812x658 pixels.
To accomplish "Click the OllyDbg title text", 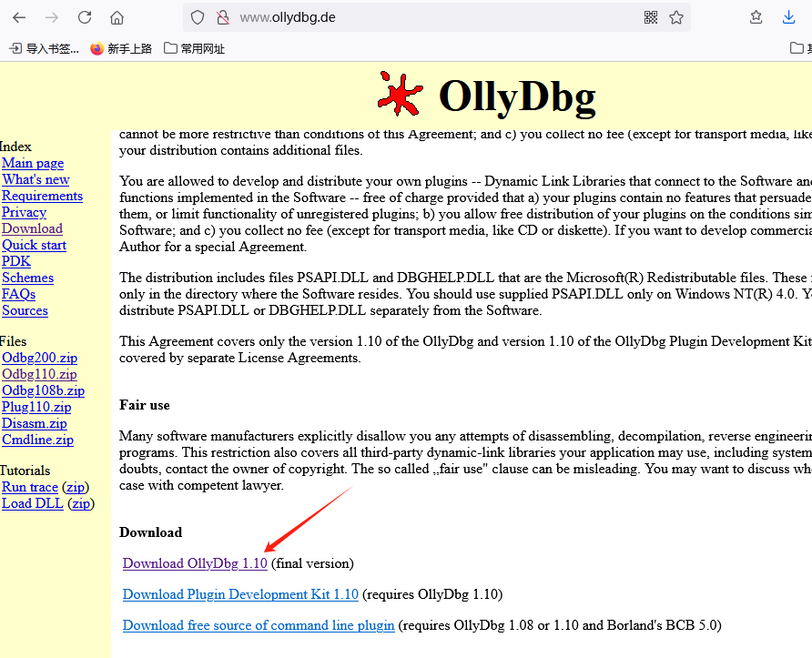I will click(517, 96).
